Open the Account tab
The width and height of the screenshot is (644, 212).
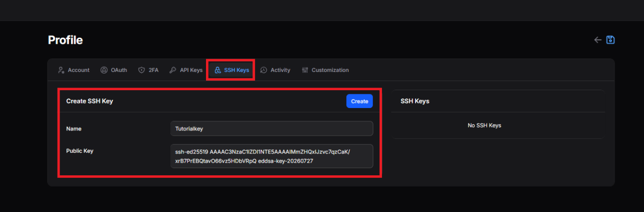[x=74, y=70]
